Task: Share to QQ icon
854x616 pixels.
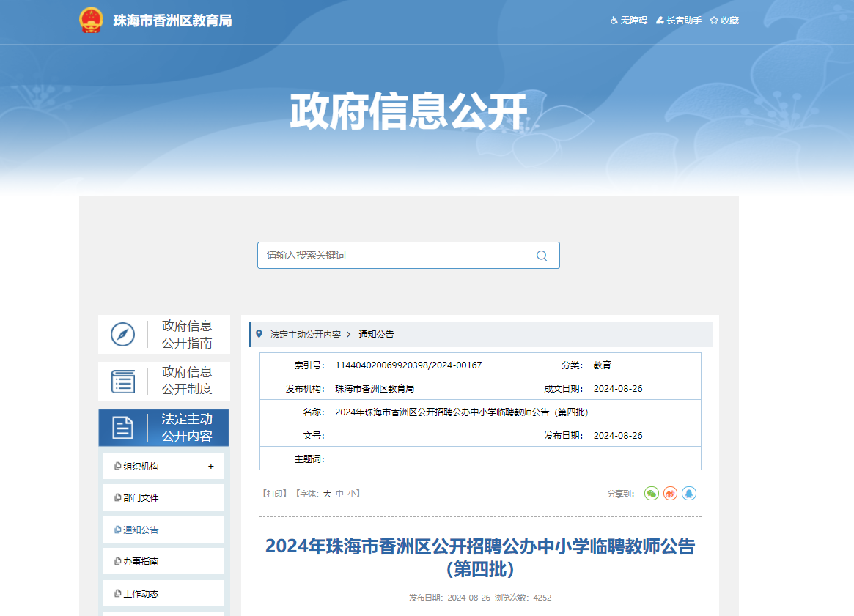Action: (688, 494)
